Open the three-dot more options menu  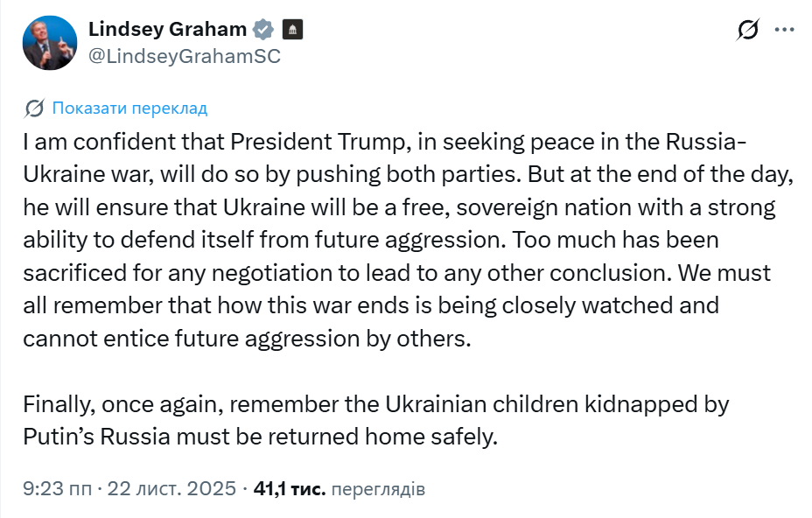tap(786, 30)
